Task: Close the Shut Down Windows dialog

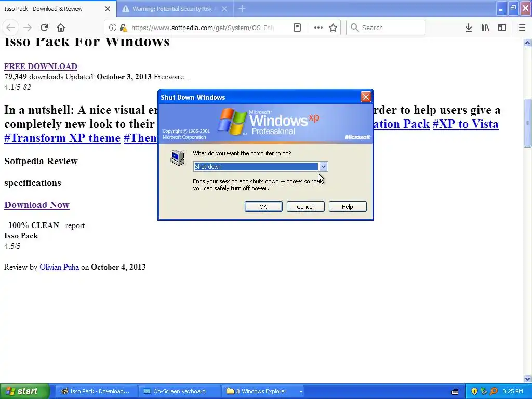Action: point(366,97)
